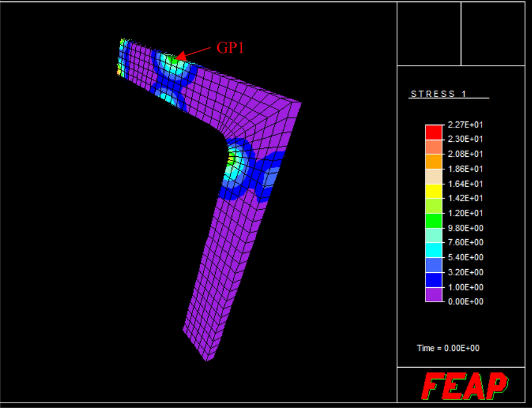Click the 0.00E+00 minimum legend value

coord(465,302)
